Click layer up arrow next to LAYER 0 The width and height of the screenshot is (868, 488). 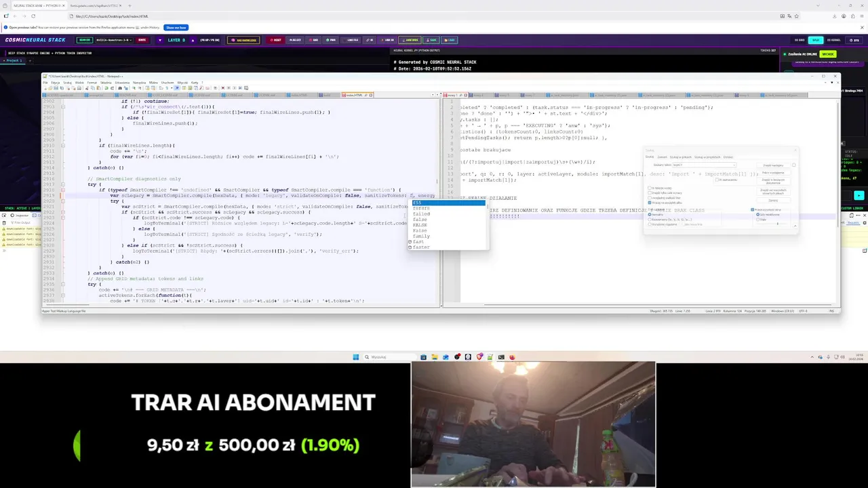tap(193, 40)
